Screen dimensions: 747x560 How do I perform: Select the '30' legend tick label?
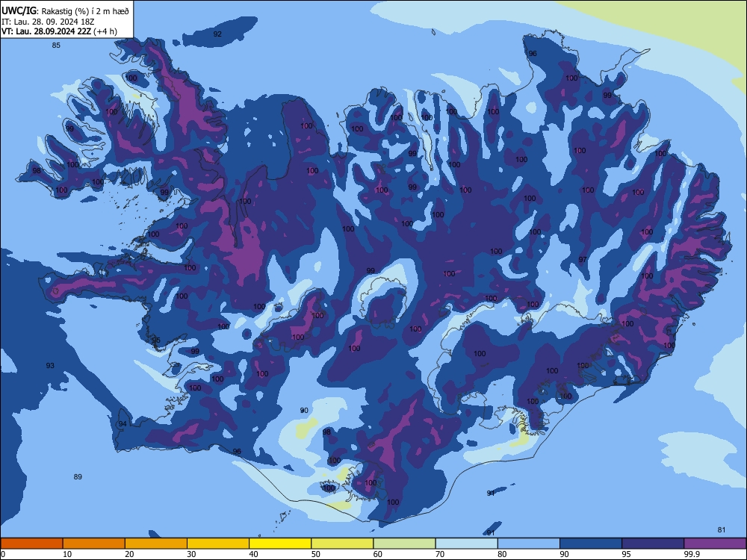click(x=191, y=554)
